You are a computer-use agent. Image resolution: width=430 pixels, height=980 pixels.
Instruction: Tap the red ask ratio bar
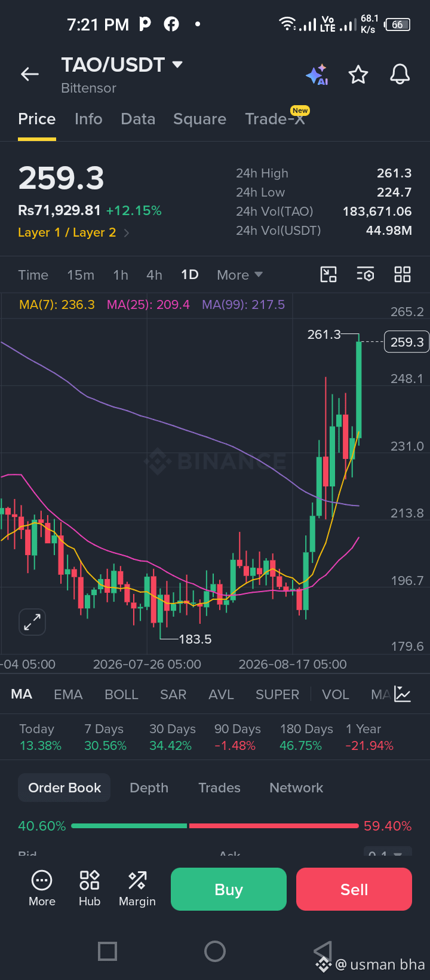click(x=274, y=826)
